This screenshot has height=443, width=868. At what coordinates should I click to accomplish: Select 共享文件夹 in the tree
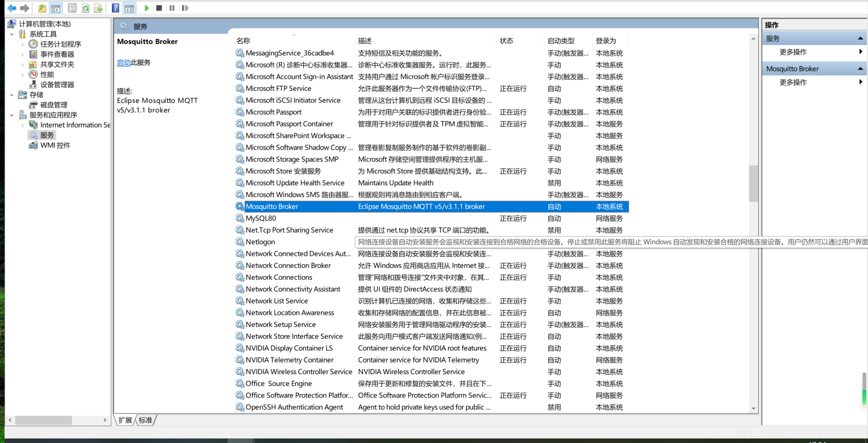[x=57, y=64]
